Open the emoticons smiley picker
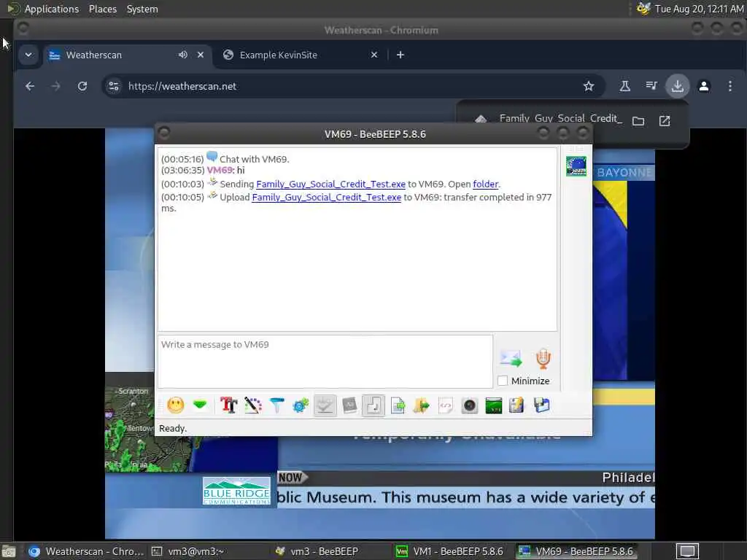Viewport: 747px width, 560px height. pos(175,405)
